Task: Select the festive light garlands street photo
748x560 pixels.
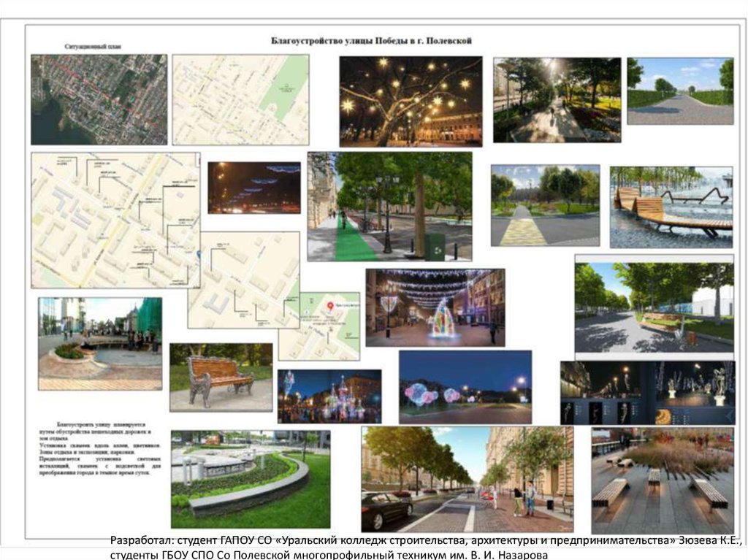Action: click(435, 307)
